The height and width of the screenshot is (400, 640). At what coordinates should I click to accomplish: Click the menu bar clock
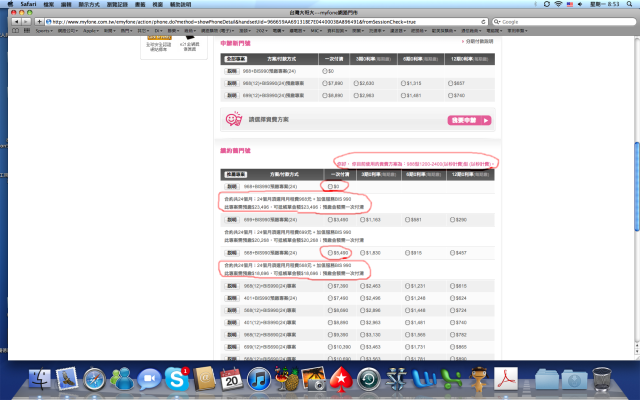coord(605,4)
